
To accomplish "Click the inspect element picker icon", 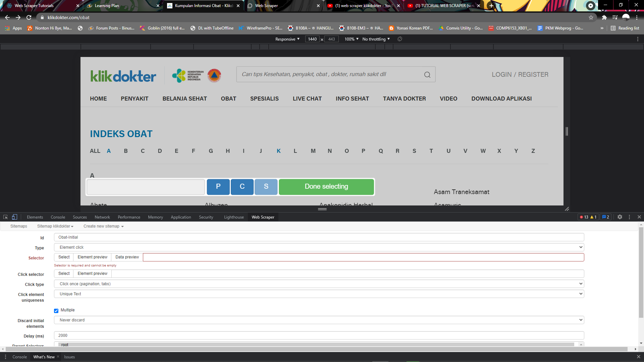I will click(5, 217).
